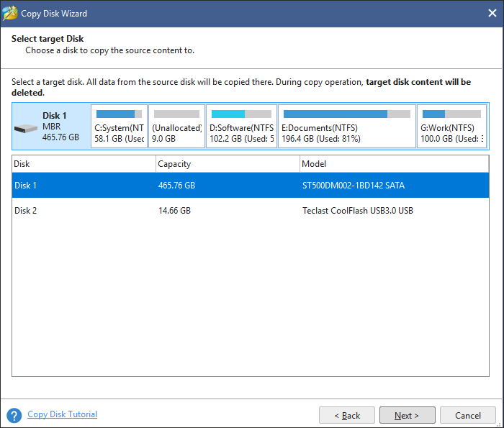This screenshot has height=428, width=504.
Task: Click the 465.76 GB capacity cell
Action: point(177,186)
